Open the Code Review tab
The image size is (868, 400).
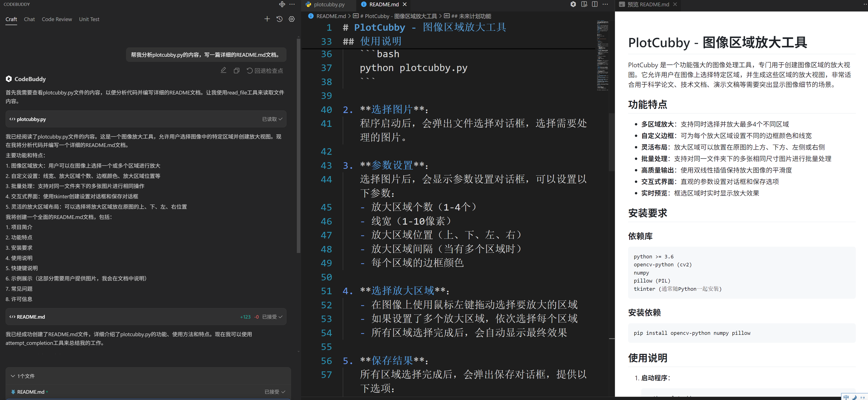(57, 19)
